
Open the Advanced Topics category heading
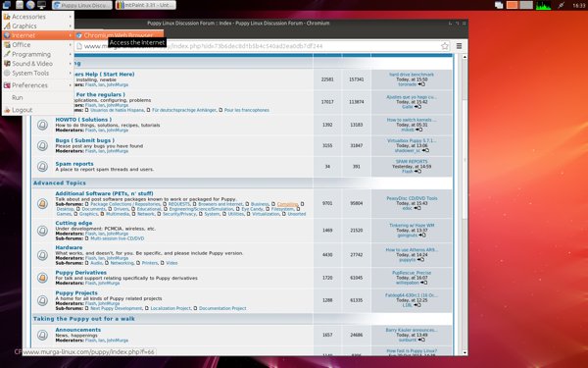click(60, 183)
